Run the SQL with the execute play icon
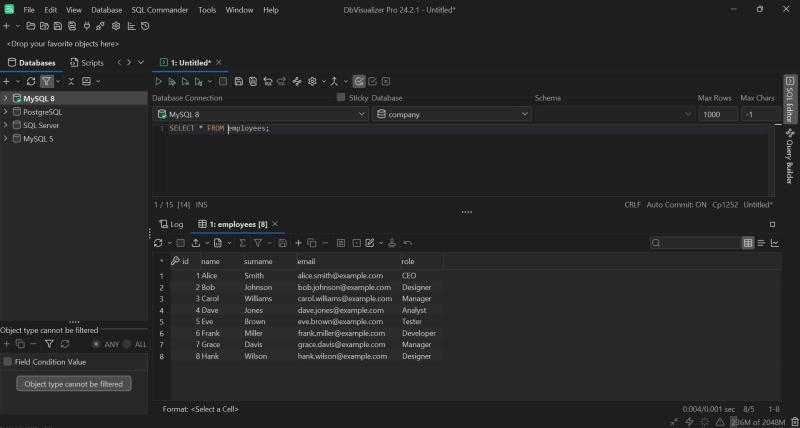 (159, 81)
